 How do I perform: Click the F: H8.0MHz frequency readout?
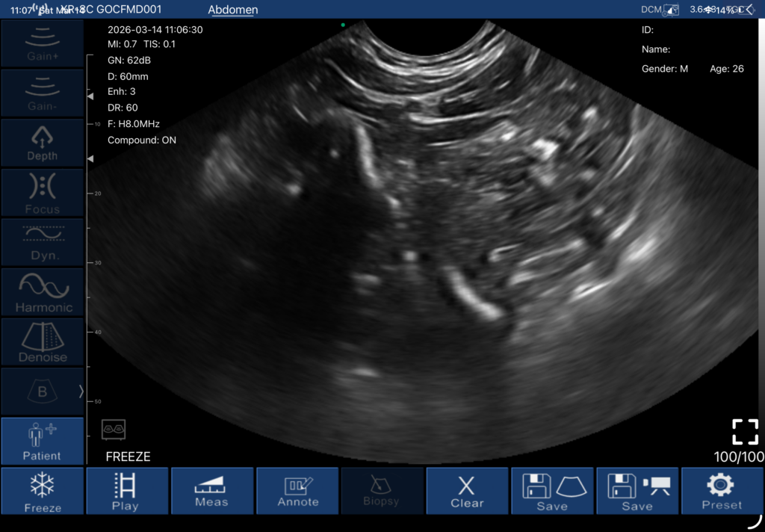tap(134, 124)
